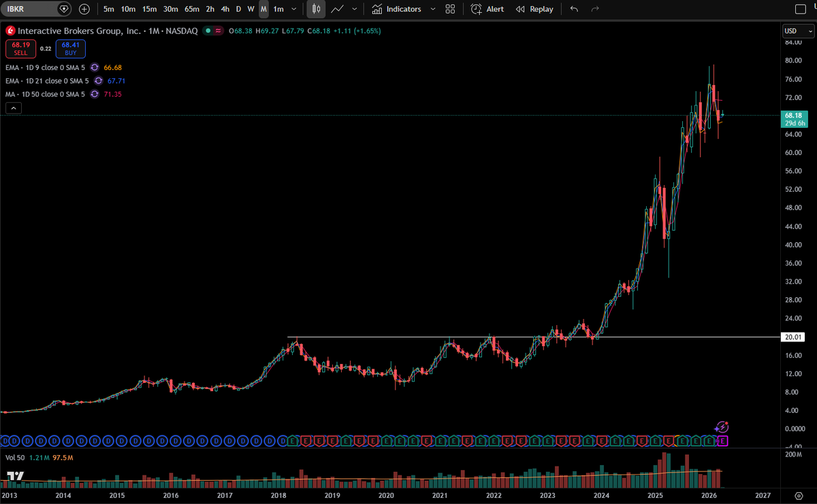Image resolution: width=817 pixels, height=504 pixels.
Task: Click the EMA 1D 9 indicator legend
Action: coord(45,67)
